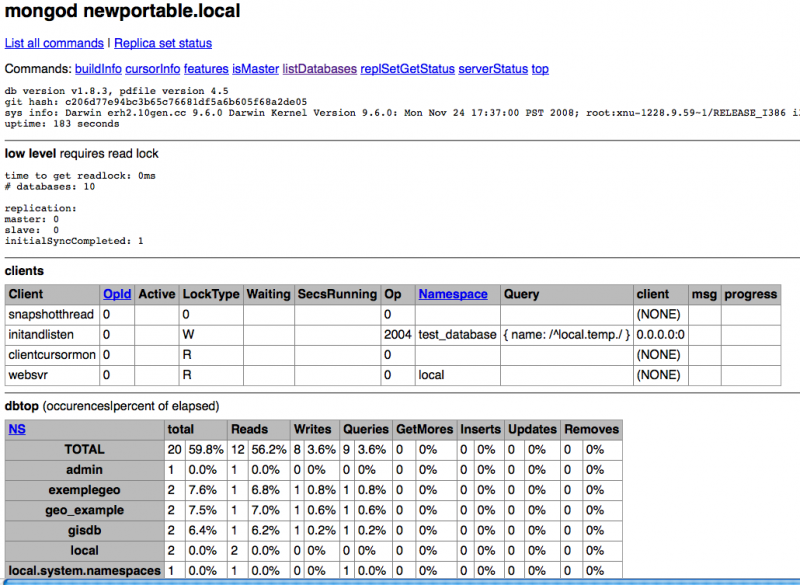Select the local.system.namespaces row label
Screen dimensions: 800x585
(x=84, y=570)
